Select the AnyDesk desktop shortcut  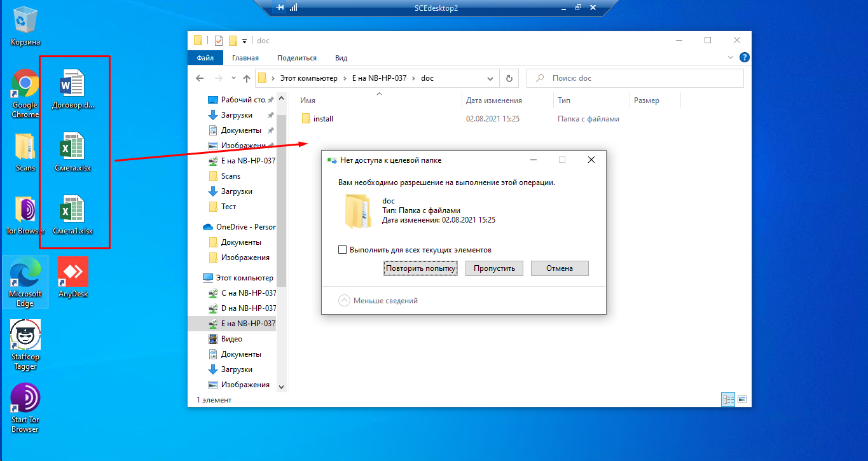pyautogui.click(x=72, y=273)
